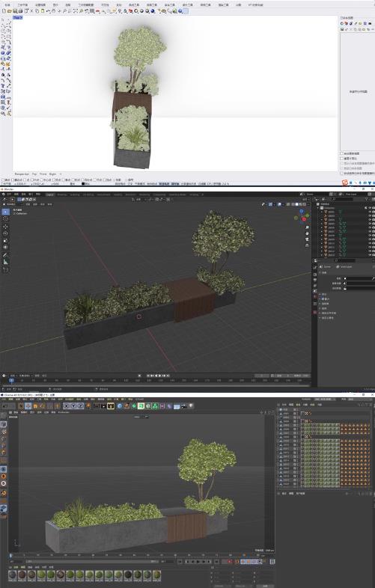Toggle the Z axis lock in Cinema 4D

coord(80,406)
